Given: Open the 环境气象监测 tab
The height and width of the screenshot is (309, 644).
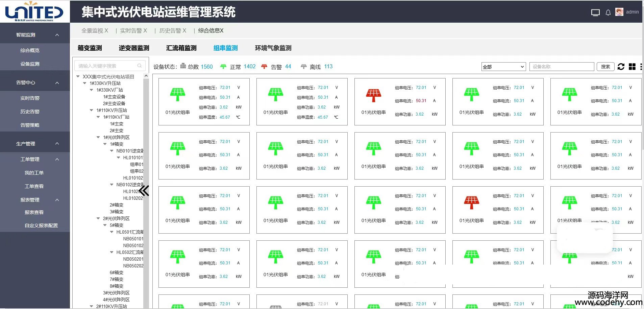Looking at the screenshot, I should point(273,48).
